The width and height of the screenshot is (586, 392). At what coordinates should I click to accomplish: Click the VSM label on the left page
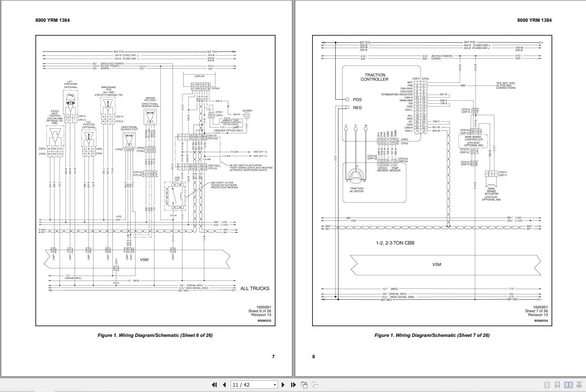(144, 260)
